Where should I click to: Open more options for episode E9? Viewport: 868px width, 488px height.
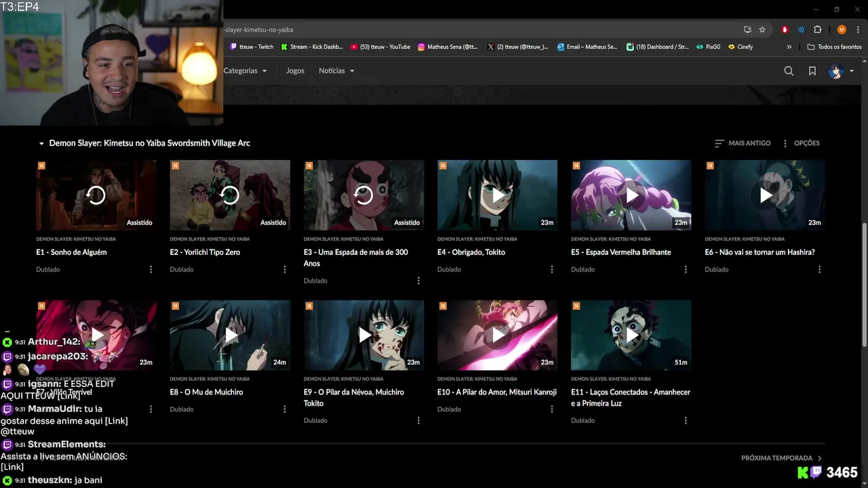tap(418, 420)
